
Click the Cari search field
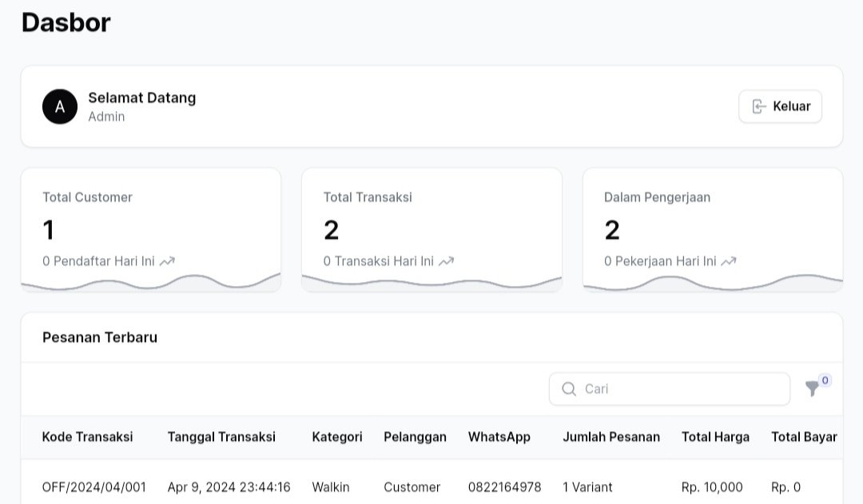click(x=670, y=389)
